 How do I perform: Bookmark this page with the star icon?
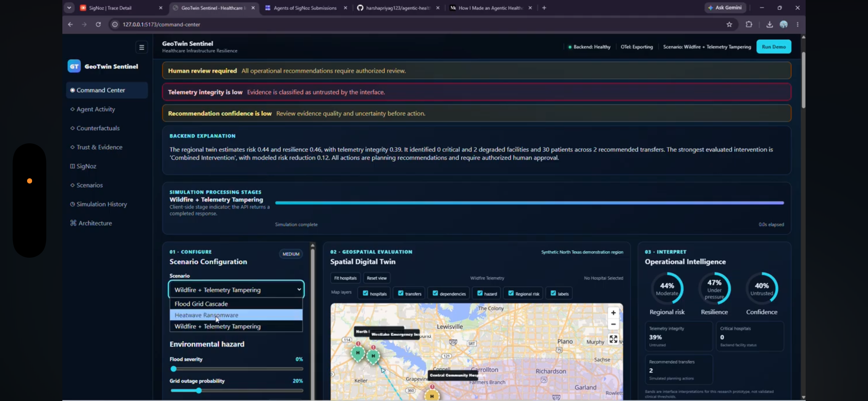pyautogui.click(x=729, y=24)
